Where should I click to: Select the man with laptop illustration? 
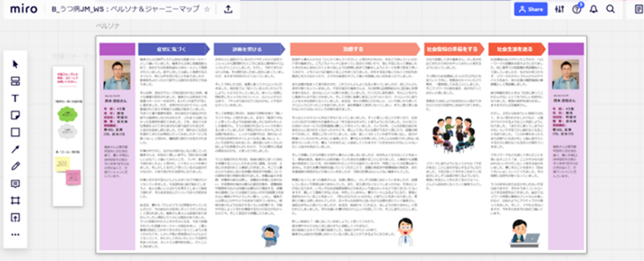click(x=525, y=233)
